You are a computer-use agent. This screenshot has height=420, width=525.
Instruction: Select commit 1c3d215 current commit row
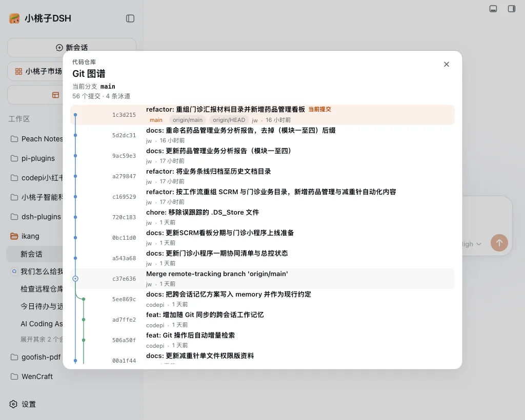(x=262, y=115)
